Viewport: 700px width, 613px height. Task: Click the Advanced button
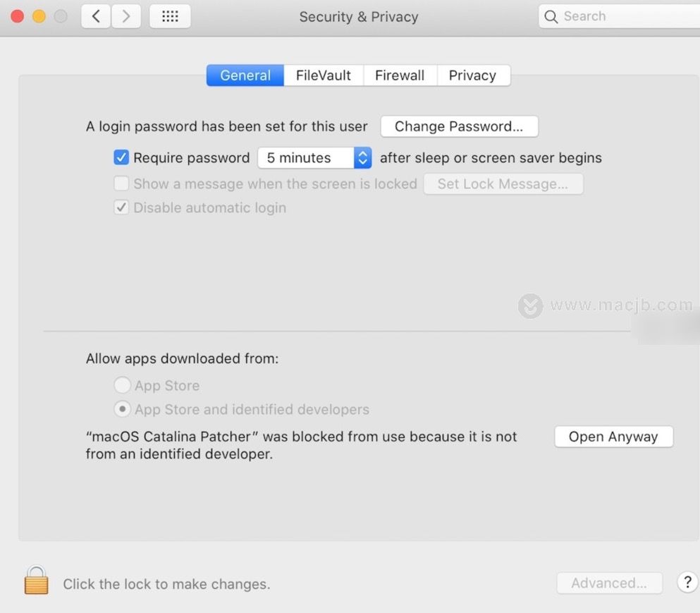click(x=609, y=583)
